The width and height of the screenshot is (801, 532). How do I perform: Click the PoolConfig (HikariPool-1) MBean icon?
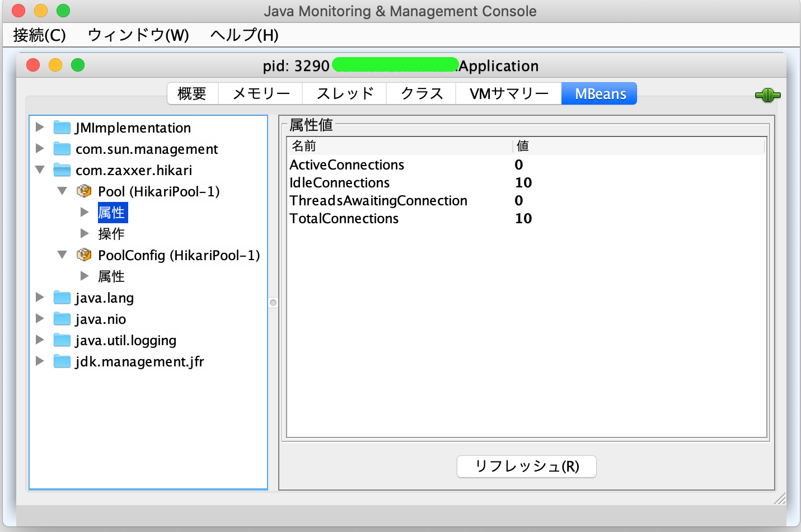click(x=84, y=255)
